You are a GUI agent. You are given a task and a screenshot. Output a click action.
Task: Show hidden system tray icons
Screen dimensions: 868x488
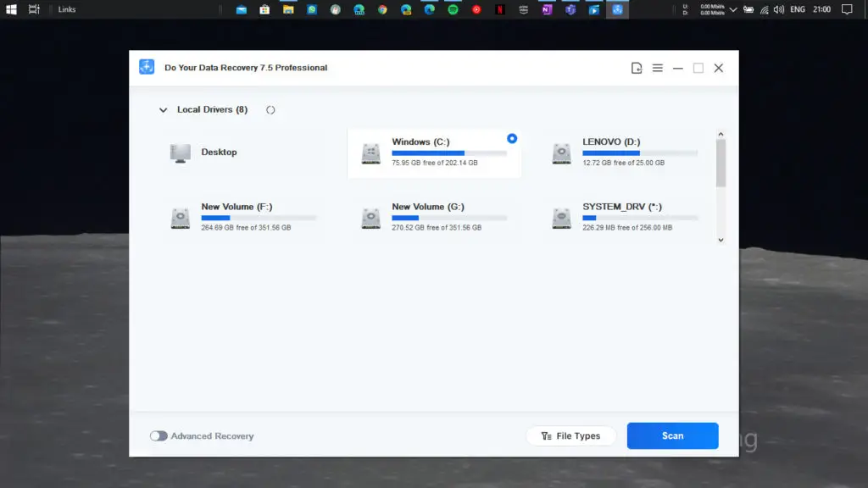(733, 9)
